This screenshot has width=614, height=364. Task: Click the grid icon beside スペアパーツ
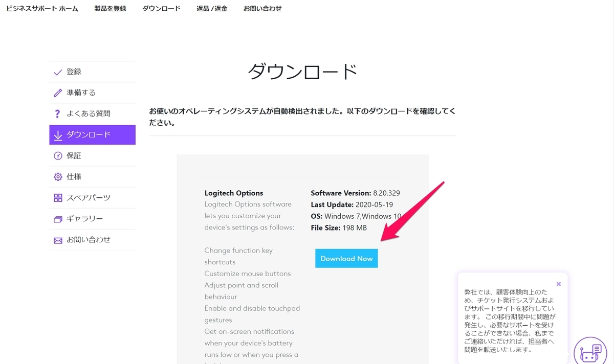coord(58,198)
